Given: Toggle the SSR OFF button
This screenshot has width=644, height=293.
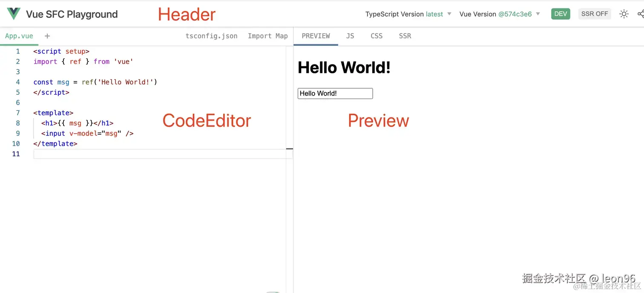Looking at the screenshot, I should (x=595, y=14).
